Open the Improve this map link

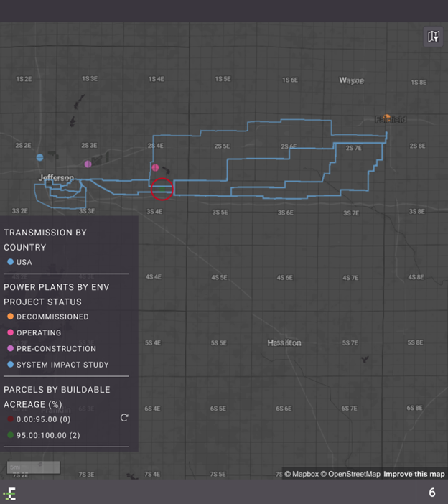(414, 474)
